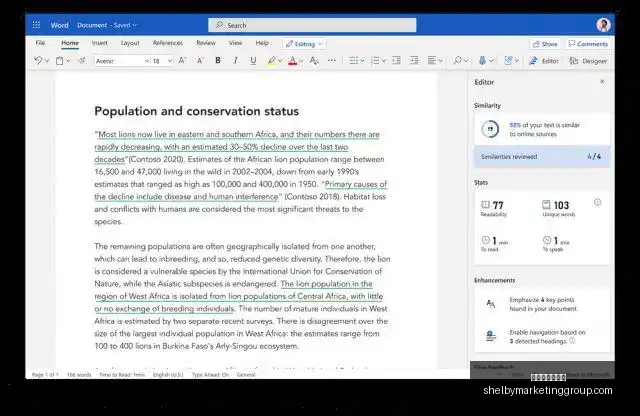Increase indent of the paragraph

click(414, 60)
